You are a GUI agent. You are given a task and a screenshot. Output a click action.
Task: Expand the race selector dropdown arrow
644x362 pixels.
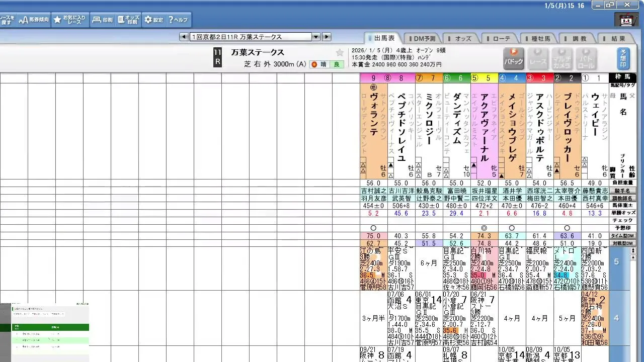pos(316,37)
